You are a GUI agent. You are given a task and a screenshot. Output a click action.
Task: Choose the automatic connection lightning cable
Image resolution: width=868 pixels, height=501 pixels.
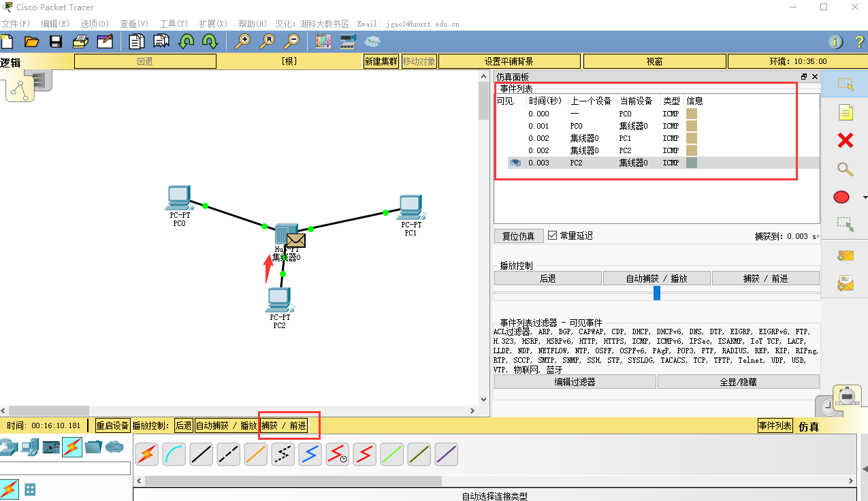(146, 454)
